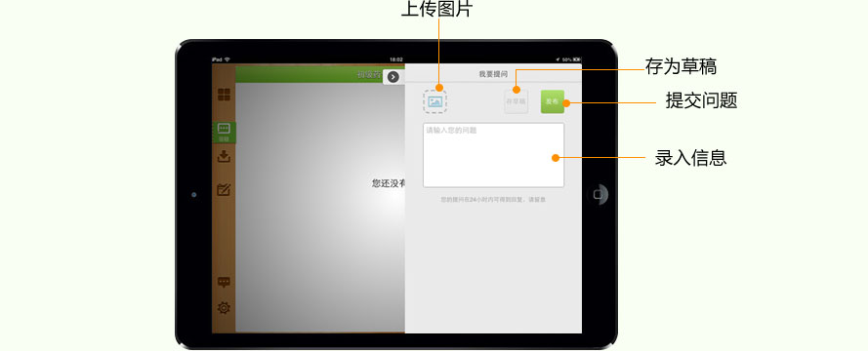Select the question chat tab in sidebar
The width and height of the screenshot is (868, 351).
224,132
